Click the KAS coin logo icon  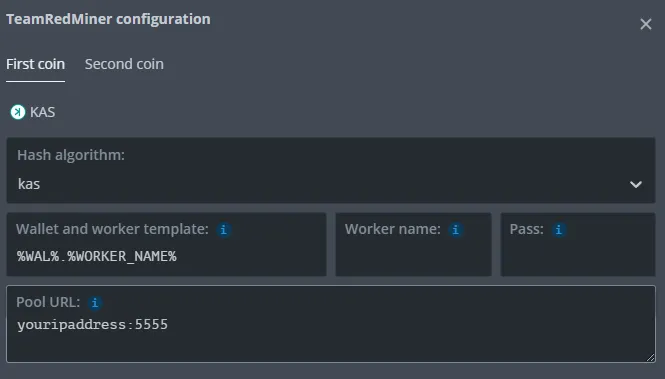(18, 112)
